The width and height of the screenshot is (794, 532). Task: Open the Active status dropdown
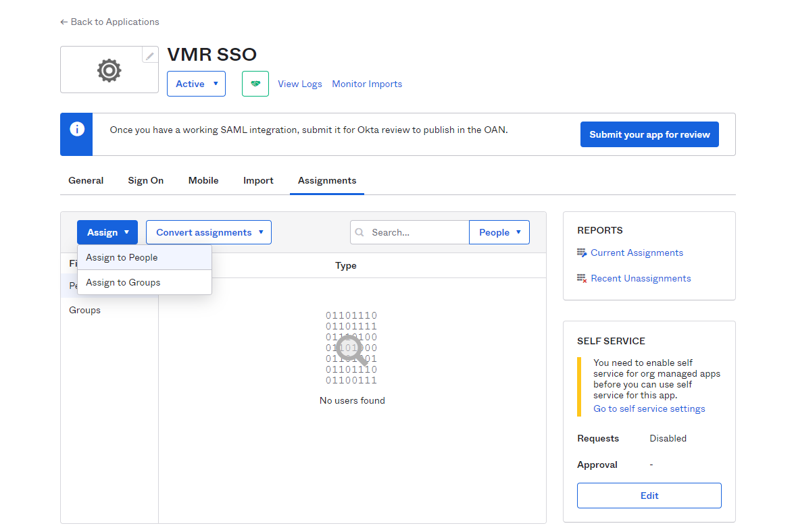196,84
